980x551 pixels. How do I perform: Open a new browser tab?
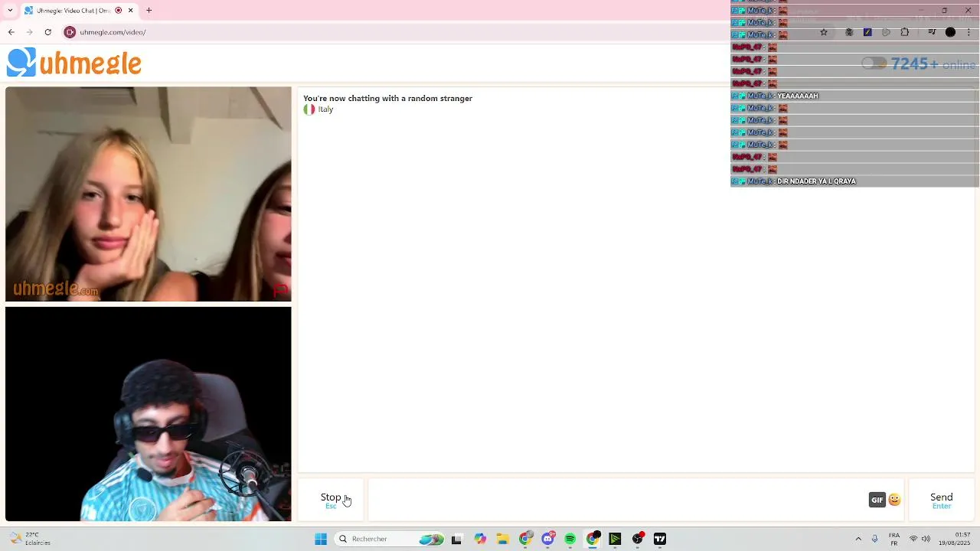coord(149,11)
